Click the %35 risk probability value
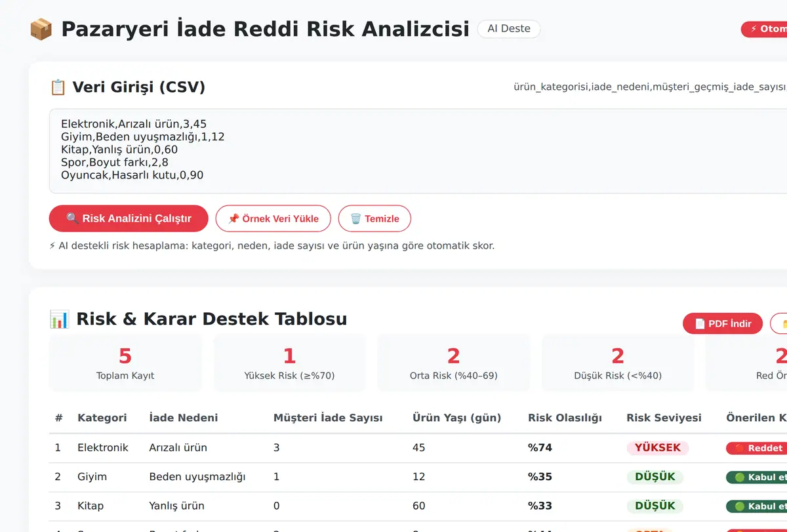The width and height of the screenshot is (787, 532). [x=540, y=477]
